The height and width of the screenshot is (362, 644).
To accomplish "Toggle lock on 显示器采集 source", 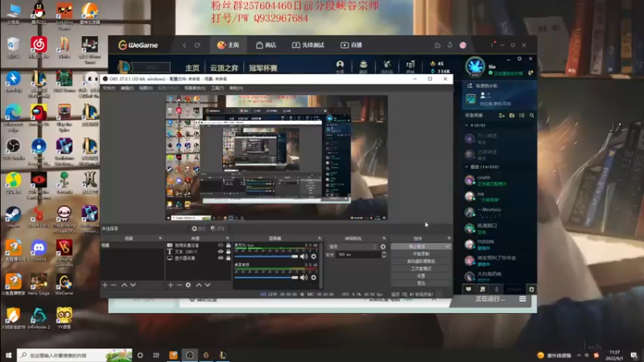I will tap(229, 258).
